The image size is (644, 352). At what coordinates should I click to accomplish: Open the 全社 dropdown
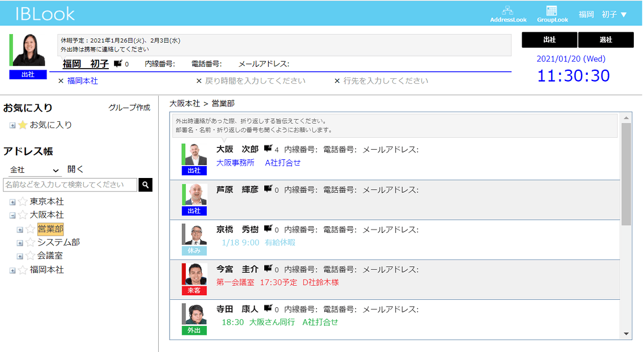34,170
